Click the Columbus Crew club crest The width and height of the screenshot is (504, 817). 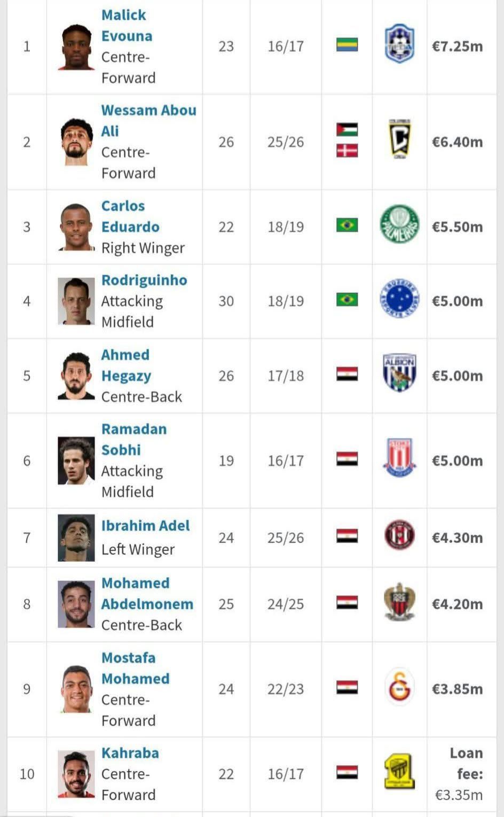click(x=399, y=140)
